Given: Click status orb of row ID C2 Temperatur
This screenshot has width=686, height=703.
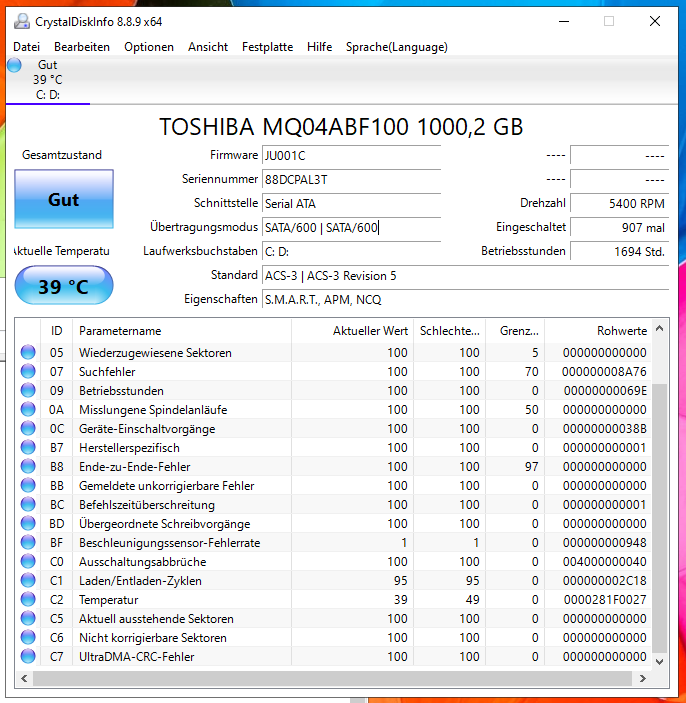Looking at the screenshot, I should pos(28,599).
